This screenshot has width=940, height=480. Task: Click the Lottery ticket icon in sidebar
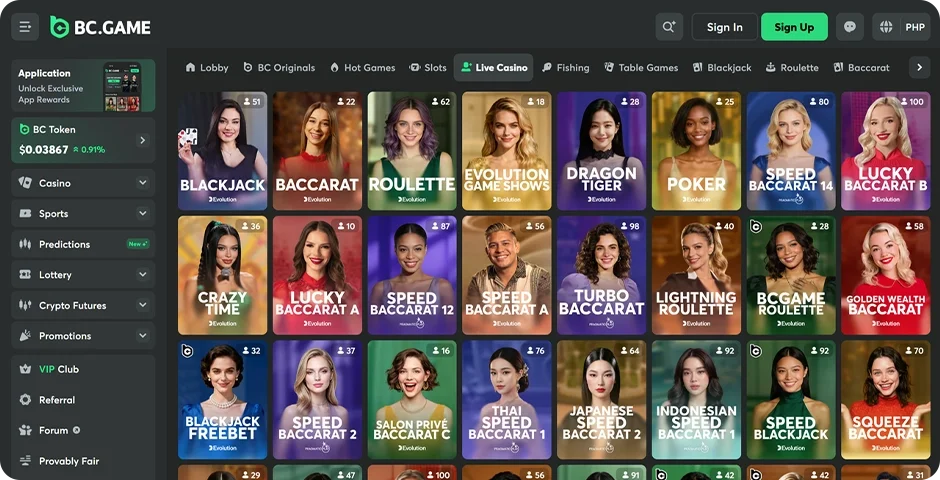(x=25, y=274)
